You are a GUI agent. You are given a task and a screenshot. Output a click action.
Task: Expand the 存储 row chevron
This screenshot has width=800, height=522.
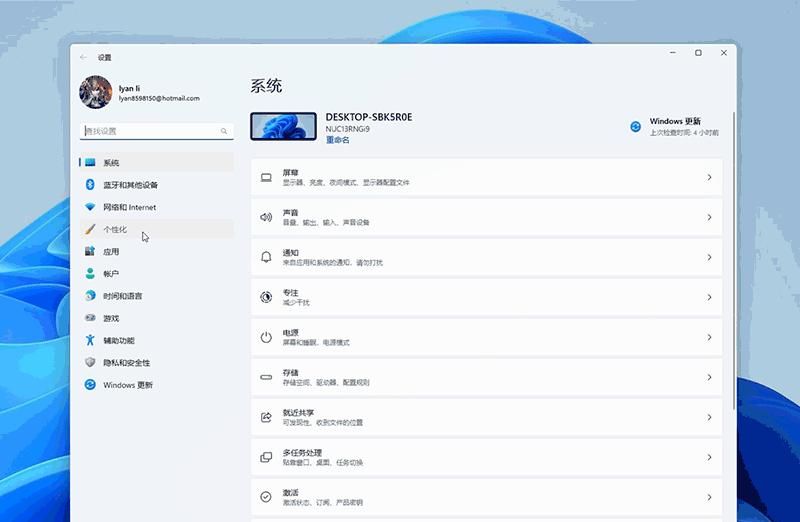coord(709,377)
